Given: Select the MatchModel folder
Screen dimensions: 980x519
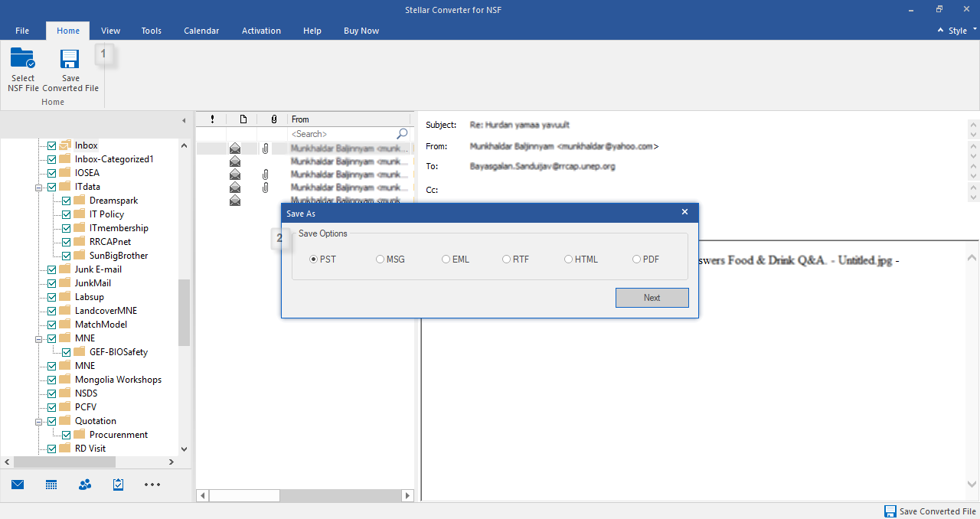Looking at the screenshot, I should tap(101, 325).
